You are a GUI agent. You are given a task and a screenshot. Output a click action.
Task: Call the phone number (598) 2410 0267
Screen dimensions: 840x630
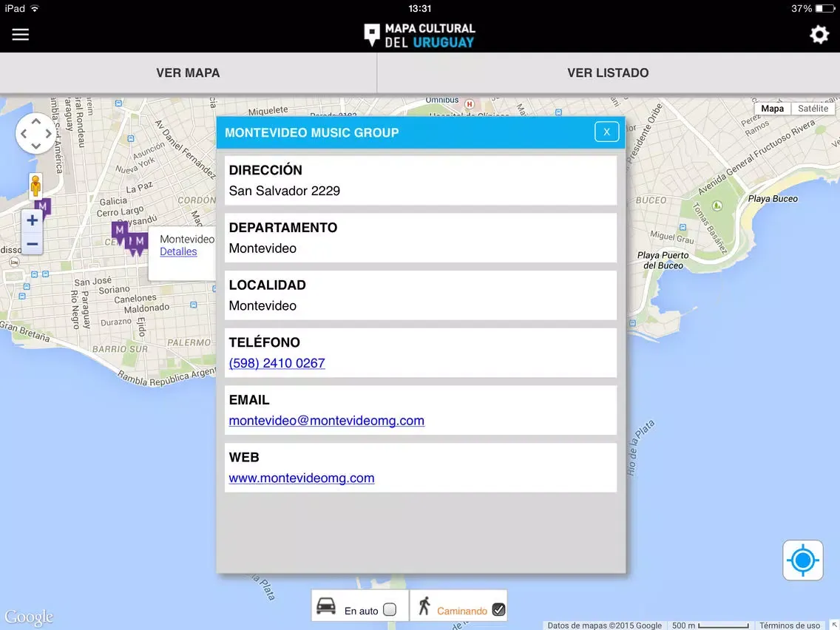click(x=277, y=363)
